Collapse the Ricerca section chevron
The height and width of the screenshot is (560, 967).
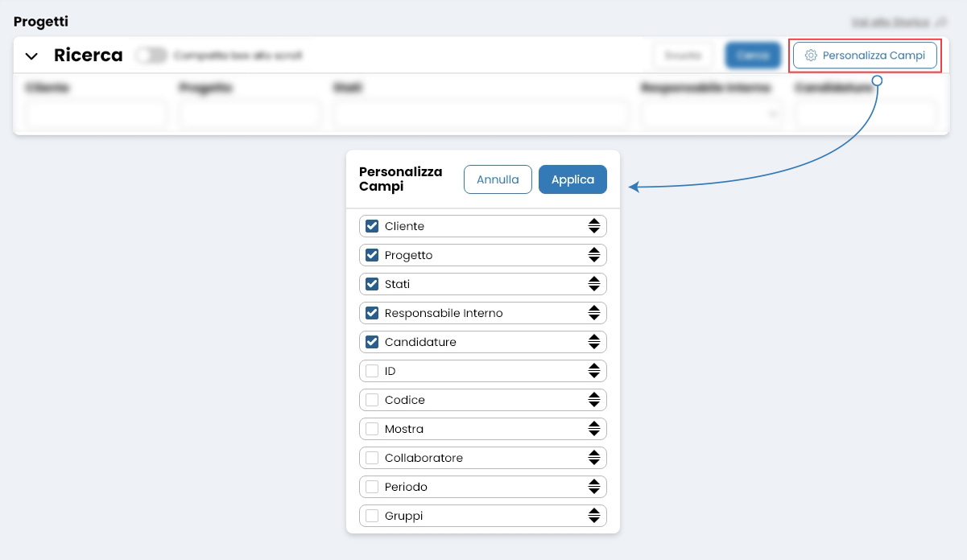(x=31, y=55)
